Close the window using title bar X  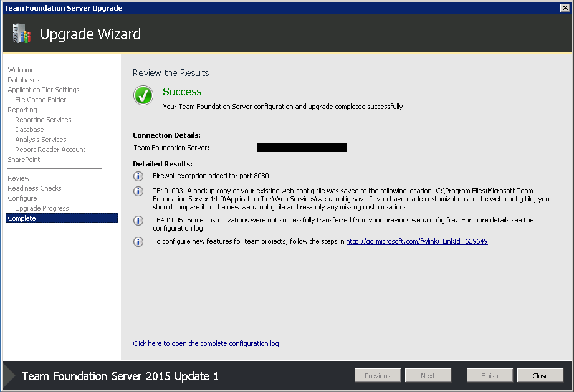565,7
